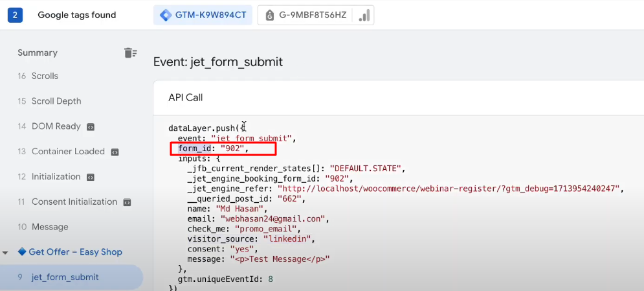
Task: Open the Get Offer – Easy Shop page link
Action: click(x=75, y=252)
